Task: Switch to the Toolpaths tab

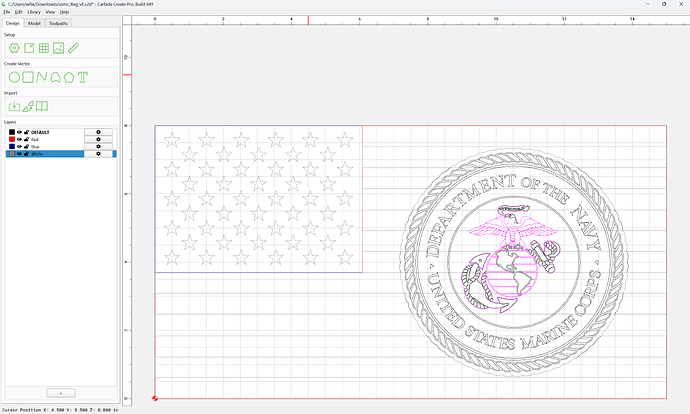Action: [x=58, y=23]
